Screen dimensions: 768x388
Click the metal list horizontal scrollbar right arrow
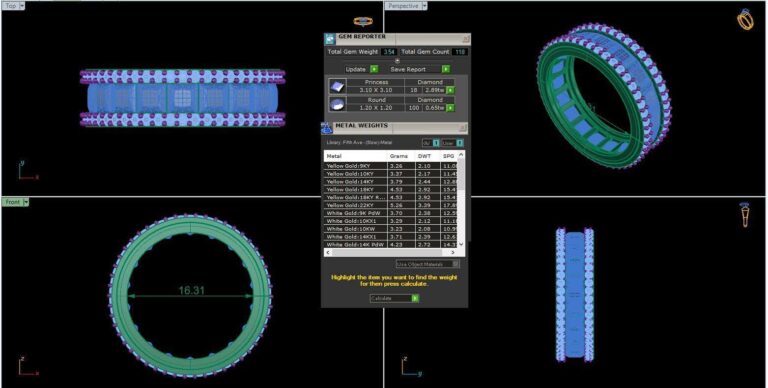point(453,252)
